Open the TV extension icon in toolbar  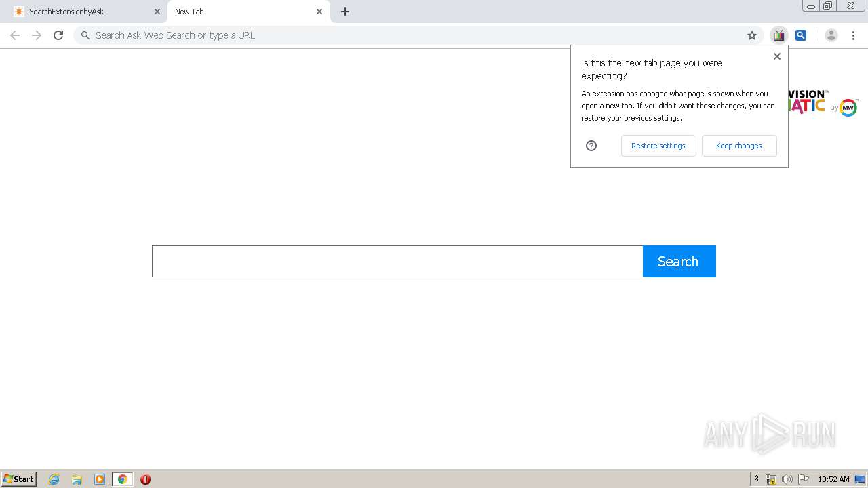coord(779,35)
